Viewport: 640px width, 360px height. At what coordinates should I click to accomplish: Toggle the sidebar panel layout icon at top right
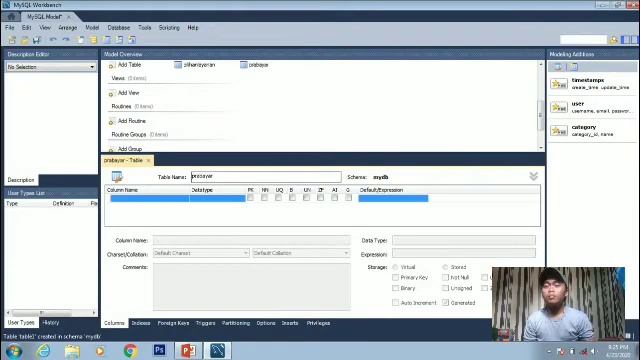625,40
